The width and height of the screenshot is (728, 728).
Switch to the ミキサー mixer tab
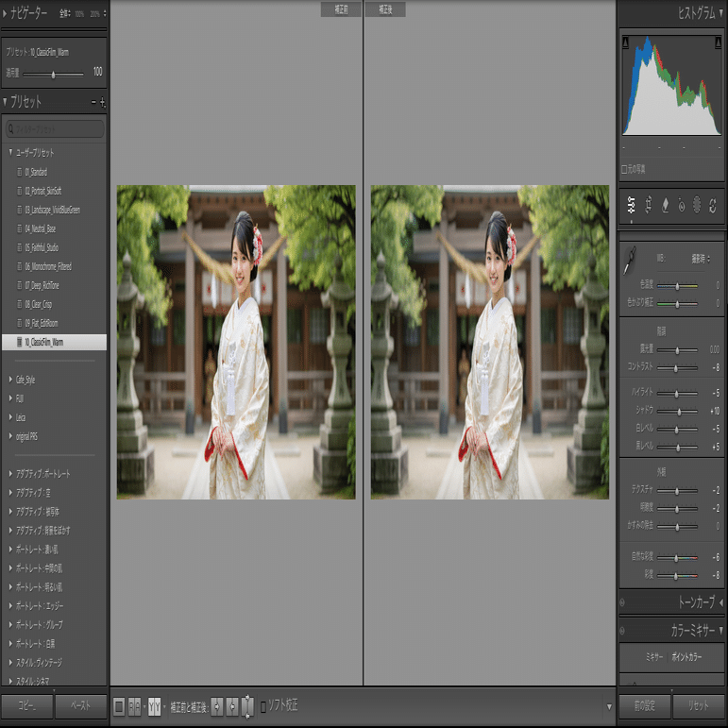[653, 657]
